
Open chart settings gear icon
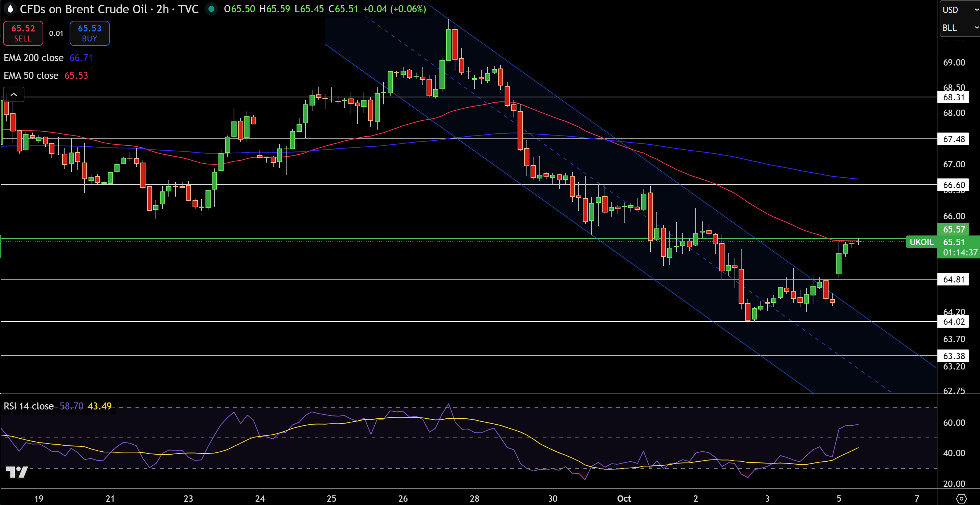point(961,498)
